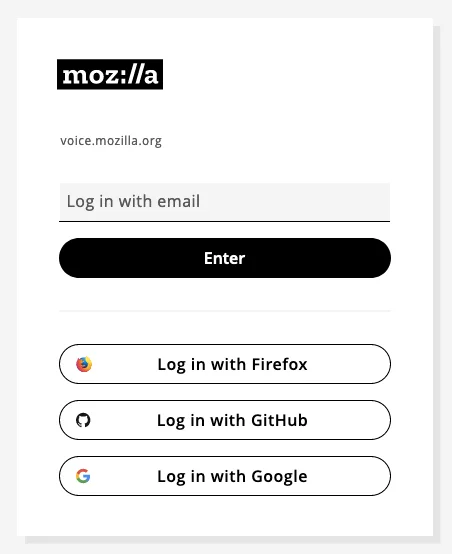Click right edge of the Firefox login pill

pos(382,364)
